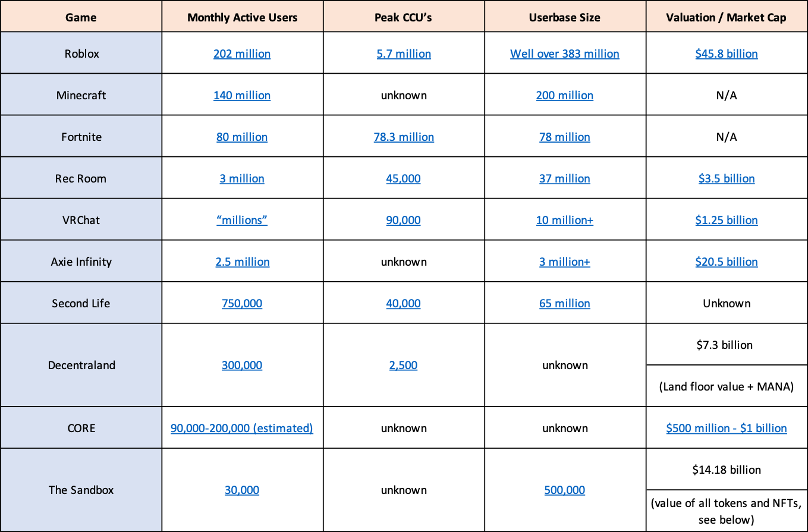Open the 5.7 million peak CCU link

click(403, 53)
